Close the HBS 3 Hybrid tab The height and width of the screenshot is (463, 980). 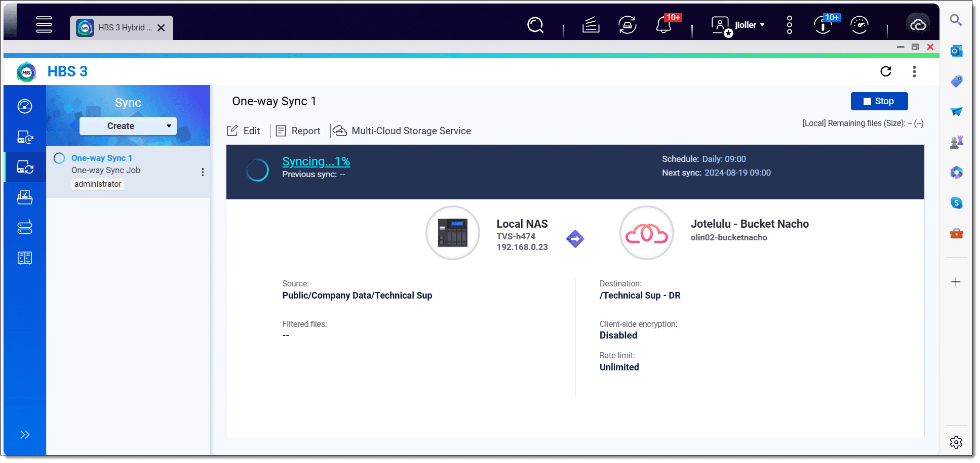pos(161,28)
